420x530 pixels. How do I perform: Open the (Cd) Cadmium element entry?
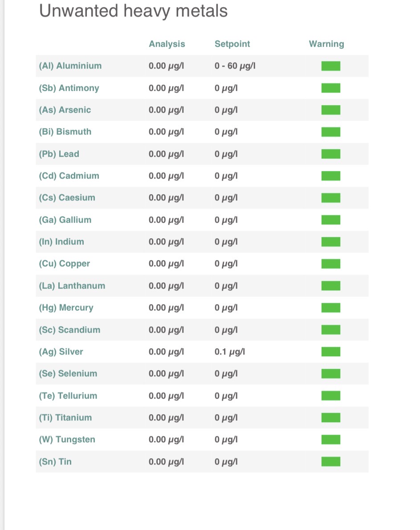pyautogui.click(x=69, y=176)
